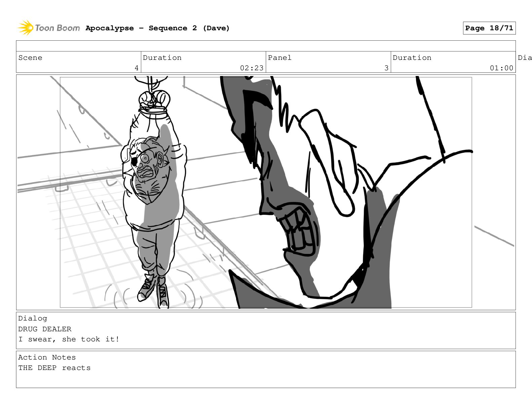This screenshot has width=532, height=412.
Task: Click the Toon Boom logo
Action: [x=49, y=28]
